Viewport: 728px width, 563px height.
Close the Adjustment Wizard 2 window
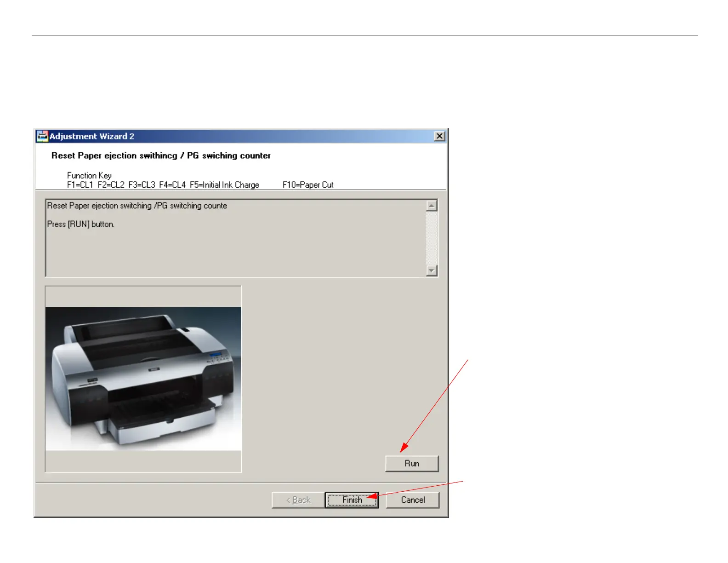click(x=439, y=136)
